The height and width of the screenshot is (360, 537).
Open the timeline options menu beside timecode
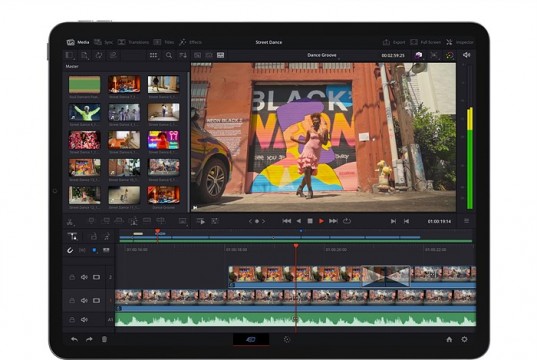click(x=466, y=221)
